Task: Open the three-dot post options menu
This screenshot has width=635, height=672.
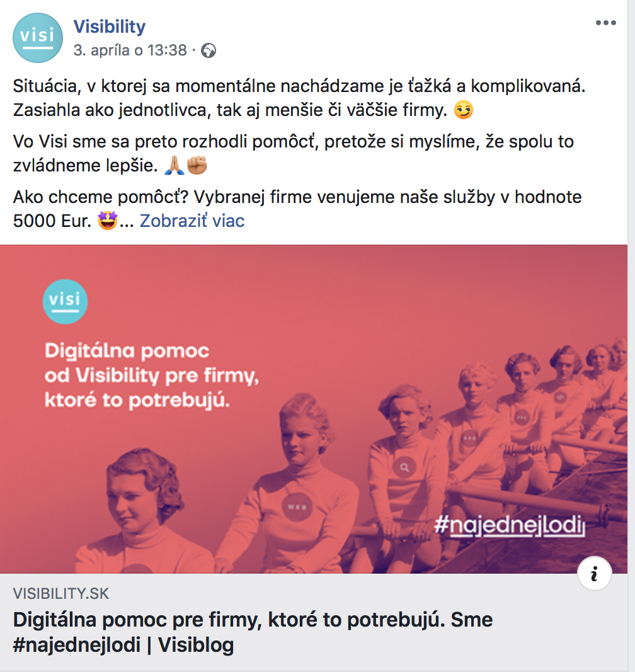Action: pos(605,23)
